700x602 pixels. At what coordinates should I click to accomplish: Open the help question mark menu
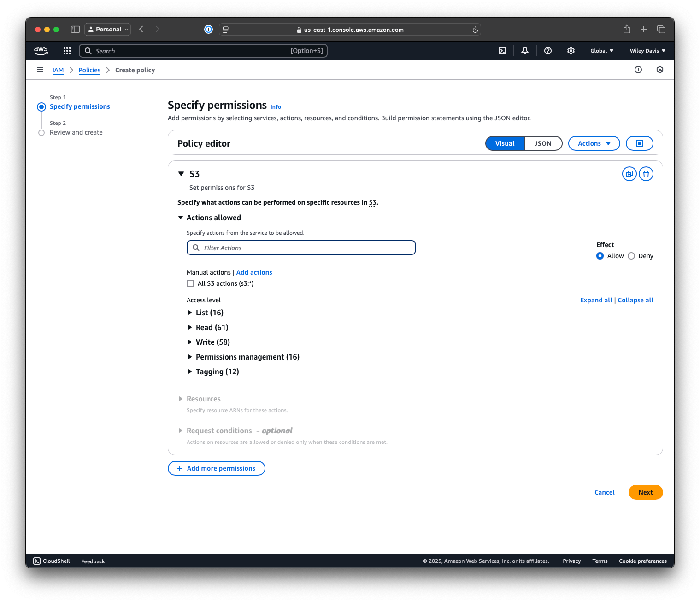pos(547,51)
